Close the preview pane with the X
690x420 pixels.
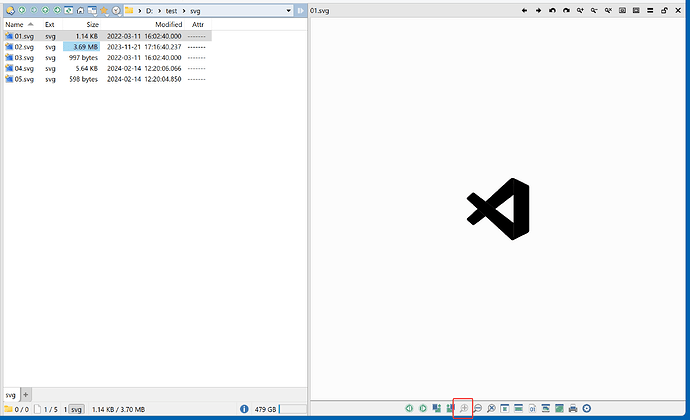point(678,11)
